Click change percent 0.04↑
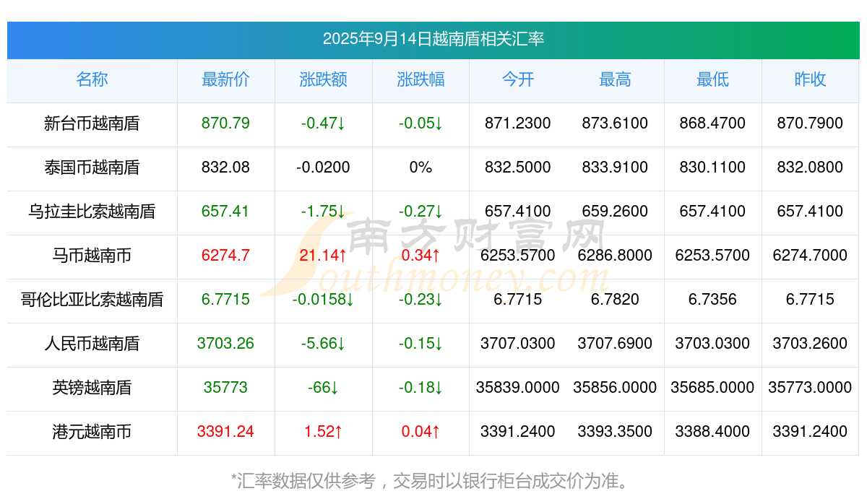This screenshot has height=504, width=867. (420, 432)
